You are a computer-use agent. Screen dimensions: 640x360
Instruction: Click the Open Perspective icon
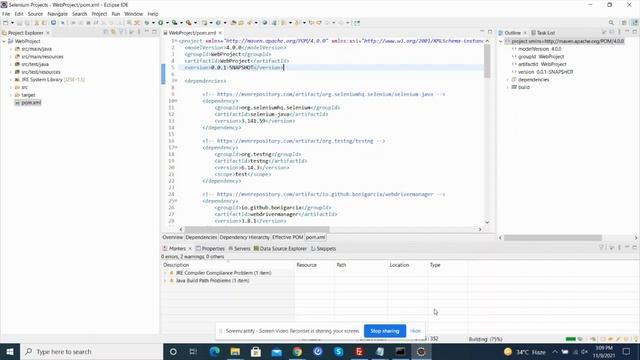pos(624,23)
